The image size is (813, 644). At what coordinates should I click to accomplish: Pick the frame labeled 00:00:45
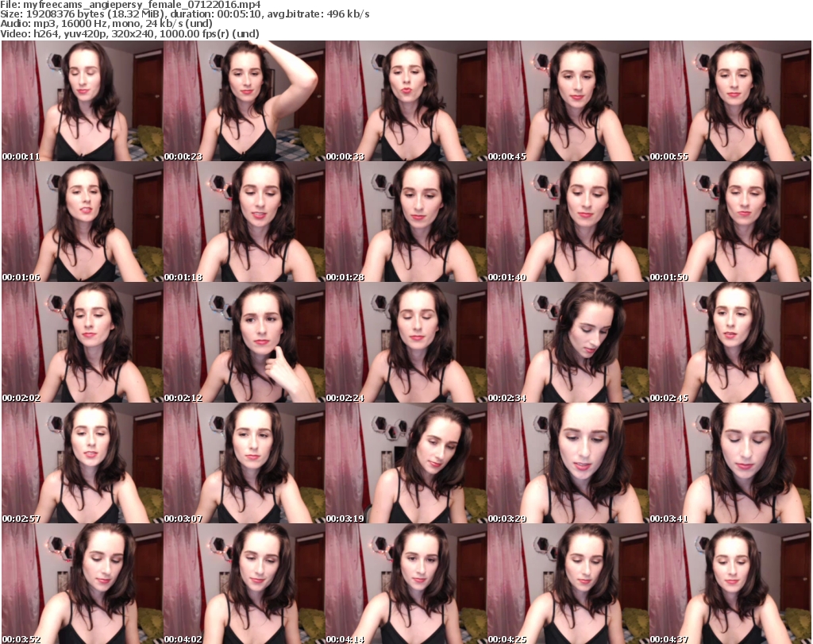(568, 101)
